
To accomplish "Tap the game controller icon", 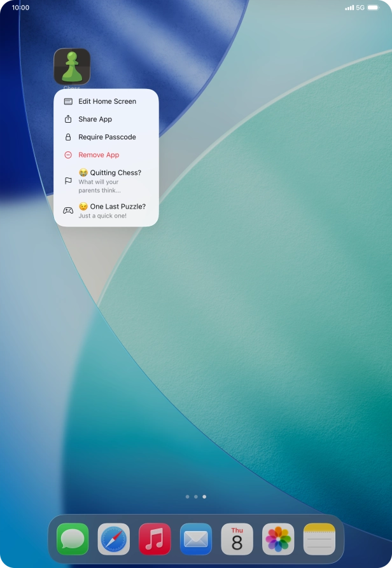I will coord(68,211).
